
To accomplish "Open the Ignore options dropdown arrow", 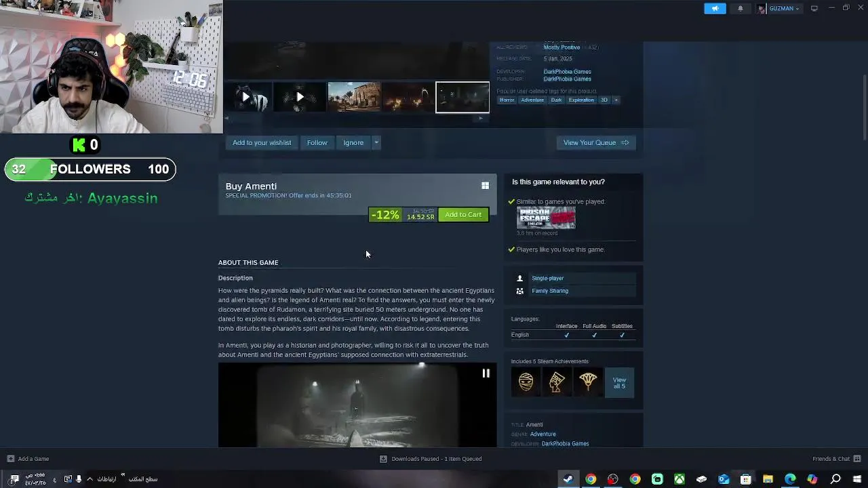I will (x=376, y=142).
